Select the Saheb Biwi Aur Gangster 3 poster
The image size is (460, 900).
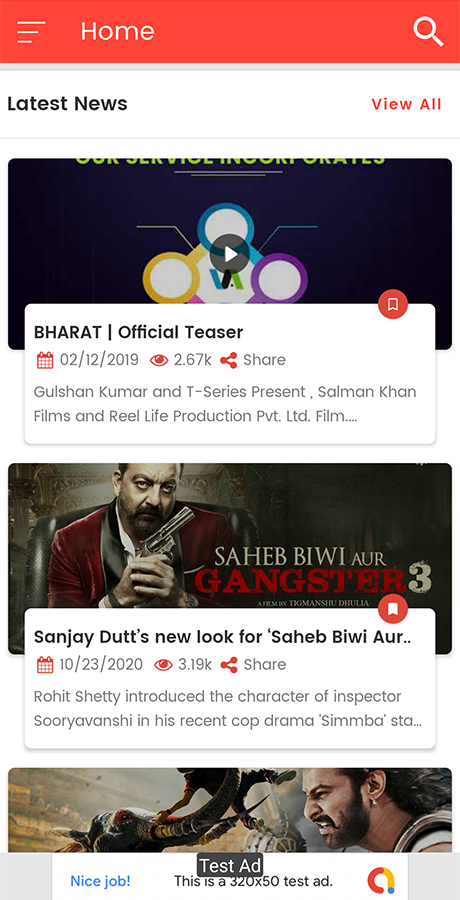click(x=230, y=536)
